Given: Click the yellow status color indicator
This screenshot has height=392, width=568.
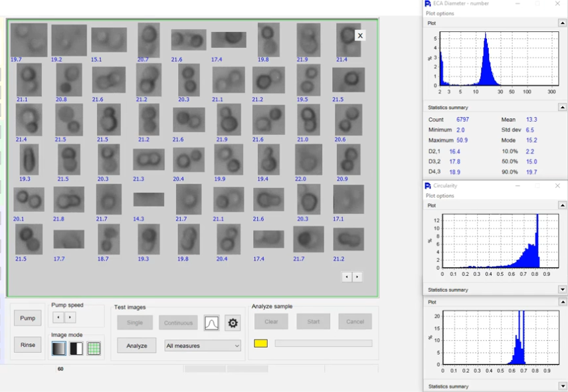Looking at the screenshot, I should point(261,343).
